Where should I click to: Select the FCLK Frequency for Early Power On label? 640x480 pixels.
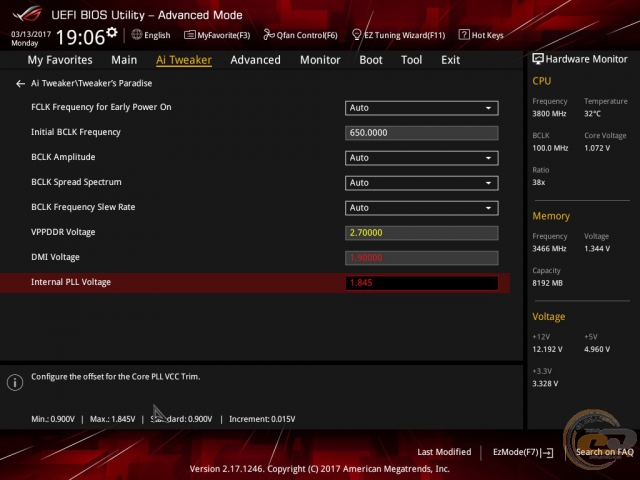coord(101,107)
